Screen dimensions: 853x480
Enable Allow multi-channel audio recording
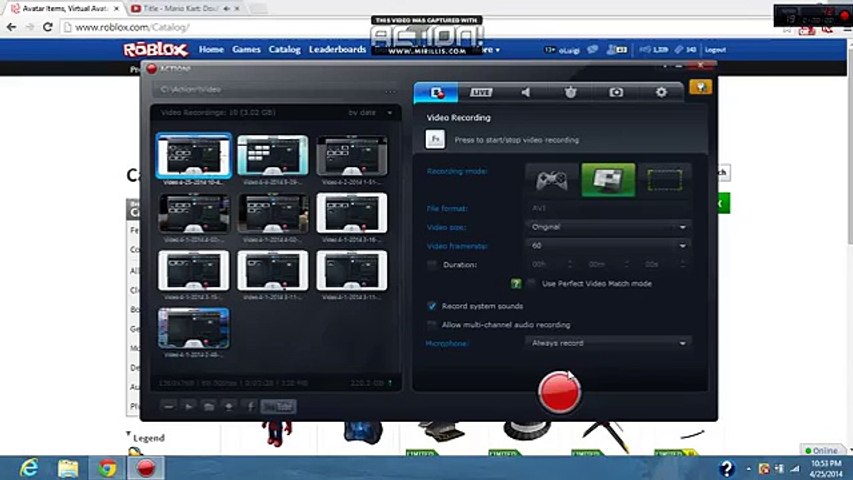[x=432, y=325]
